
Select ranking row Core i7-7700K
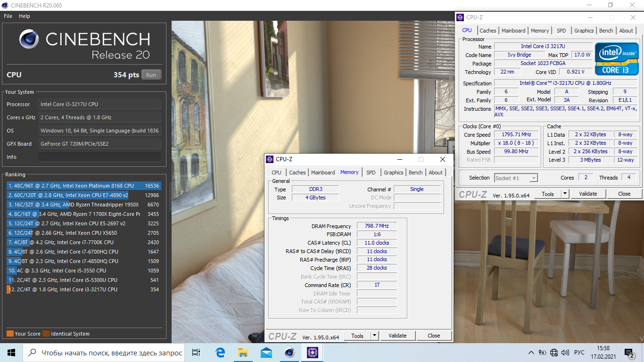click(x=84, y=242)
